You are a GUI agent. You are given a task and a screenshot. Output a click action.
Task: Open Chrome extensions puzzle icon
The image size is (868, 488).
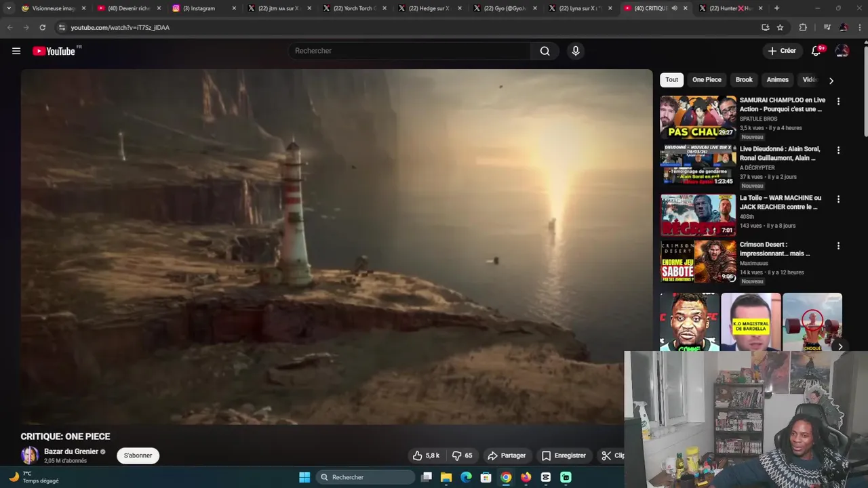[x=803, y=27]
